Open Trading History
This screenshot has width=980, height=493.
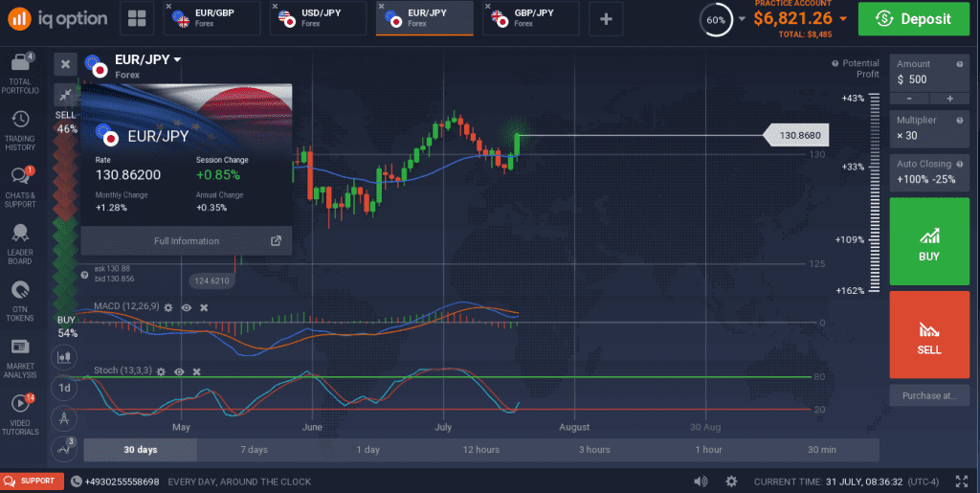coord(21,130)
